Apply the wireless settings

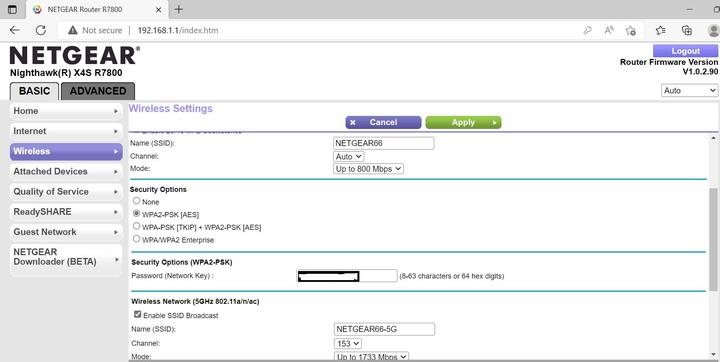(463, 122)
